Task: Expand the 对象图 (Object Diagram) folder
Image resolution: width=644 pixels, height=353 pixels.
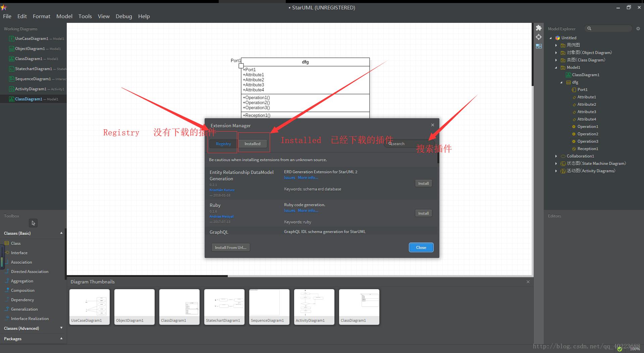Action: pos(556,53)
